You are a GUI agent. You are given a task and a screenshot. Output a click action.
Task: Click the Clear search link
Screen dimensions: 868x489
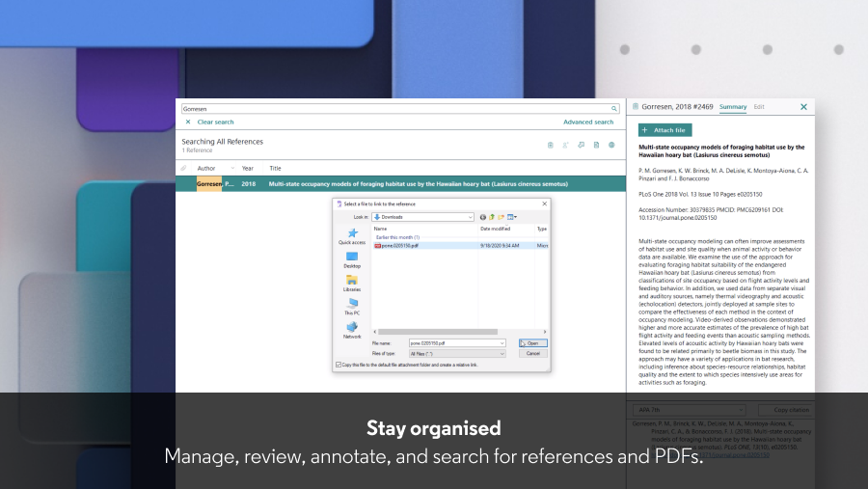pyautogui.click(x=215, y=122)
